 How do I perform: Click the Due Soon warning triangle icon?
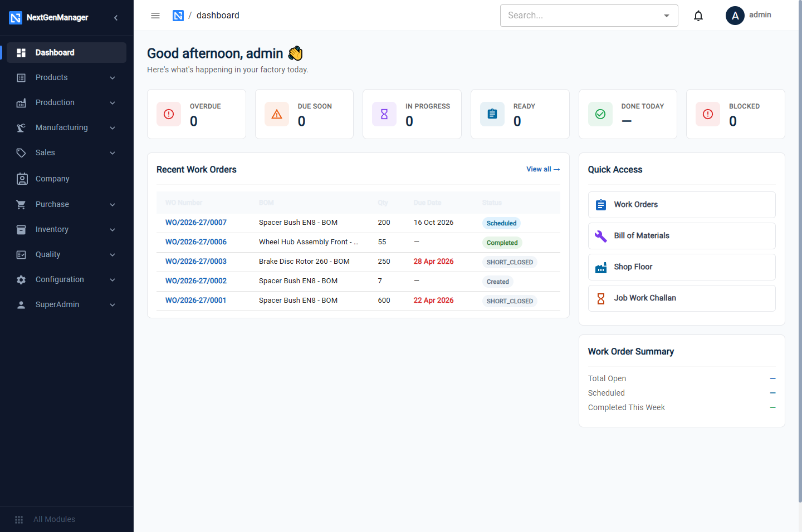click(277, 114)
